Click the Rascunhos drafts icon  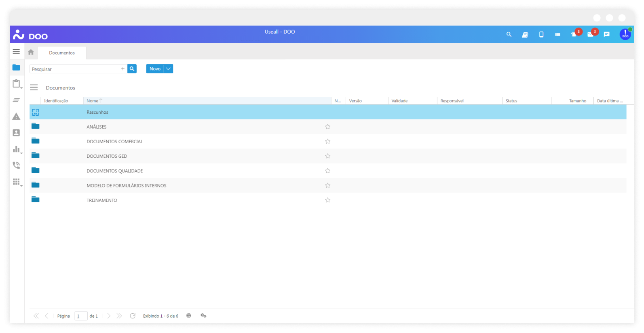(36, 112)
